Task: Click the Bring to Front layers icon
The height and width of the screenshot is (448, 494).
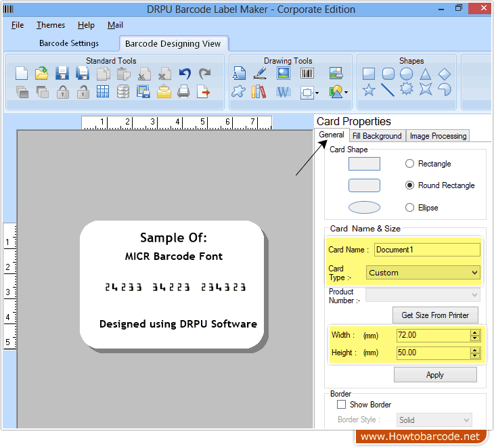Action: [22, 92]
